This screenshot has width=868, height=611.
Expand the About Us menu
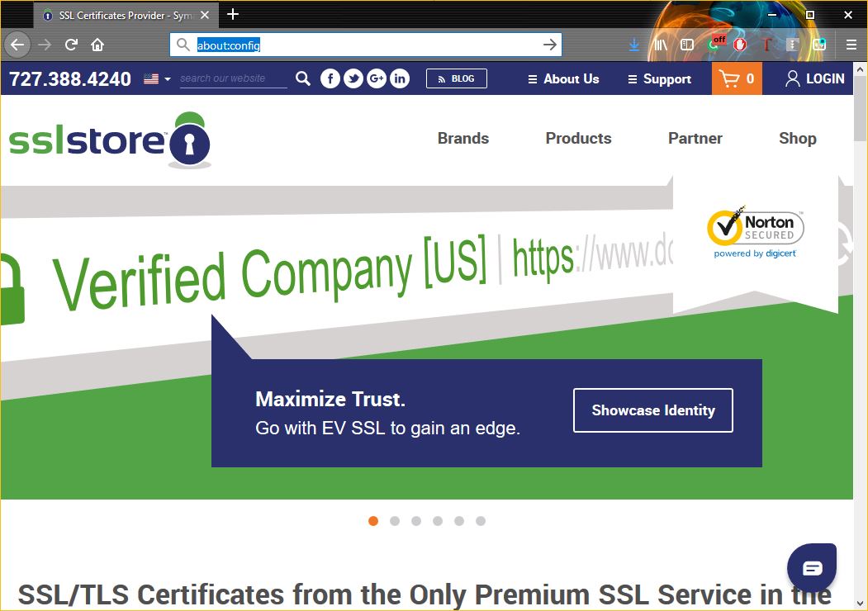coord(563,78)
